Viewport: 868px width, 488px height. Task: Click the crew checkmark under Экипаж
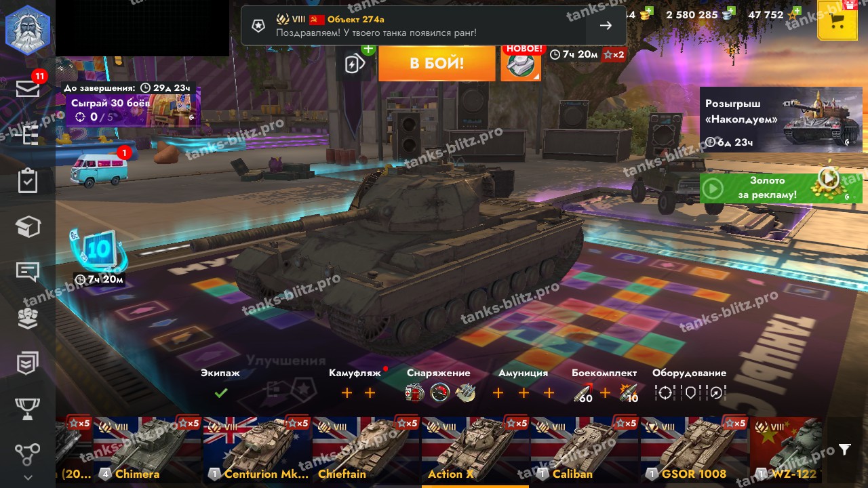point(220,392)
